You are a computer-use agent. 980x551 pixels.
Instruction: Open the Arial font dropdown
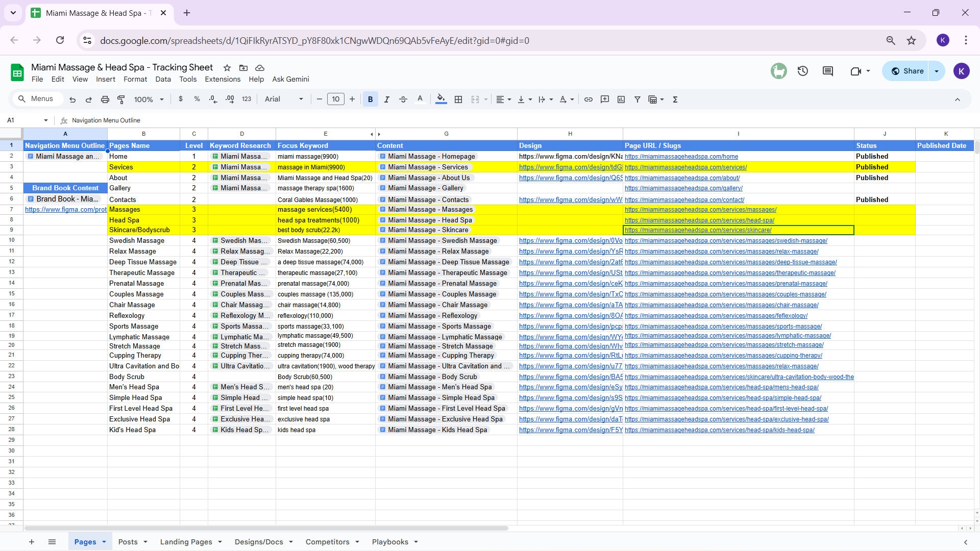[x=284, y=99]
